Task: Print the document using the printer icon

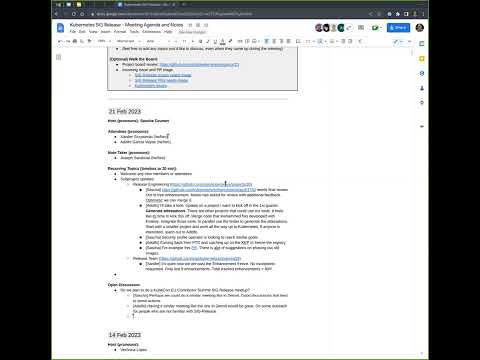Action: tap(75, 41)
